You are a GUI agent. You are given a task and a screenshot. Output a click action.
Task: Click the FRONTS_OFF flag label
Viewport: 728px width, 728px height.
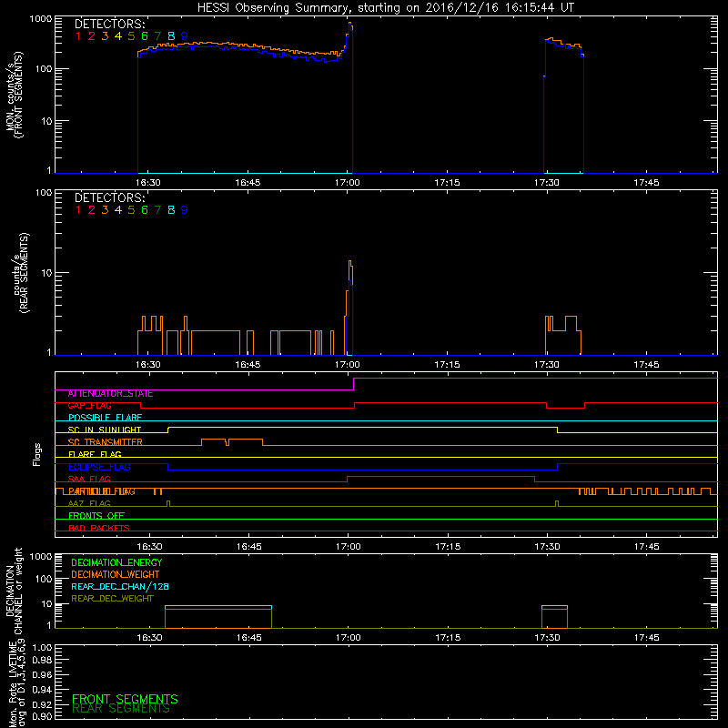click(96, 516)
